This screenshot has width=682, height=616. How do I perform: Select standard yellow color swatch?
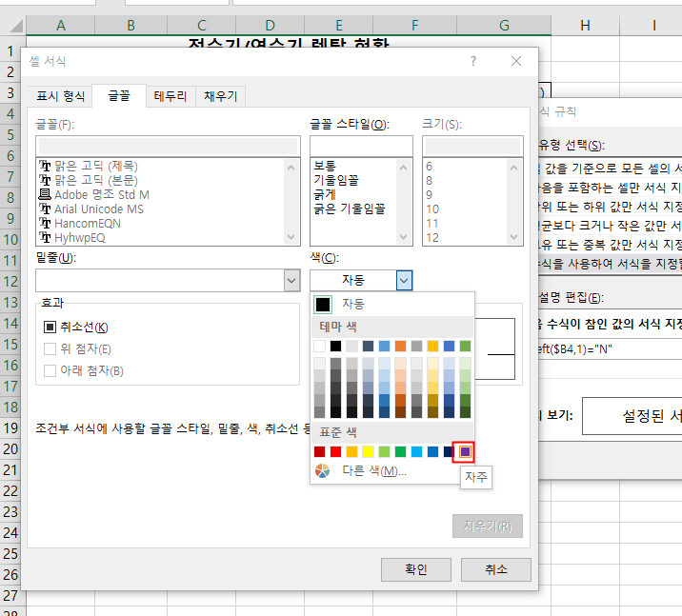click(x=368, y=451)
